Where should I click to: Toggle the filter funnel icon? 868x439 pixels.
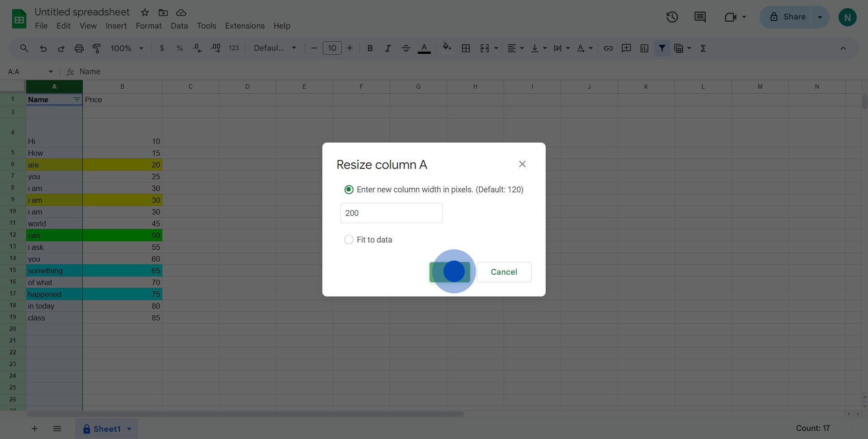662,48
